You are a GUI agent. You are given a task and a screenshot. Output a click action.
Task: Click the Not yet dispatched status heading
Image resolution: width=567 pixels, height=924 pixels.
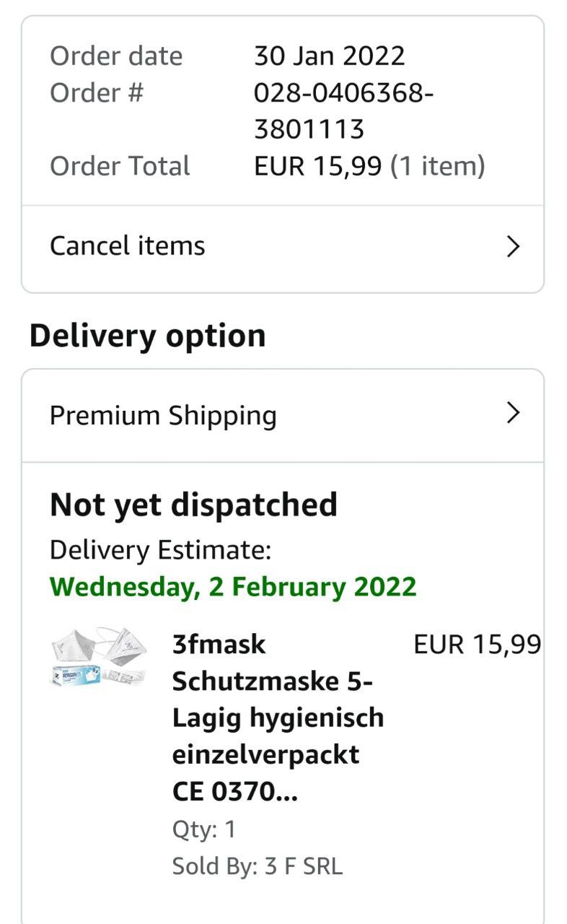click(x=193, y=505)
